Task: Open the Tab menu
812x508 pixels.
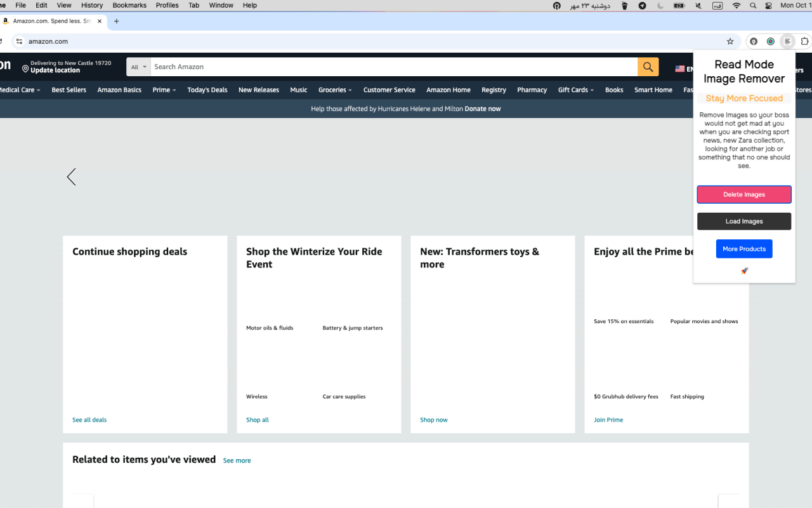Action: tap(194, 5)
